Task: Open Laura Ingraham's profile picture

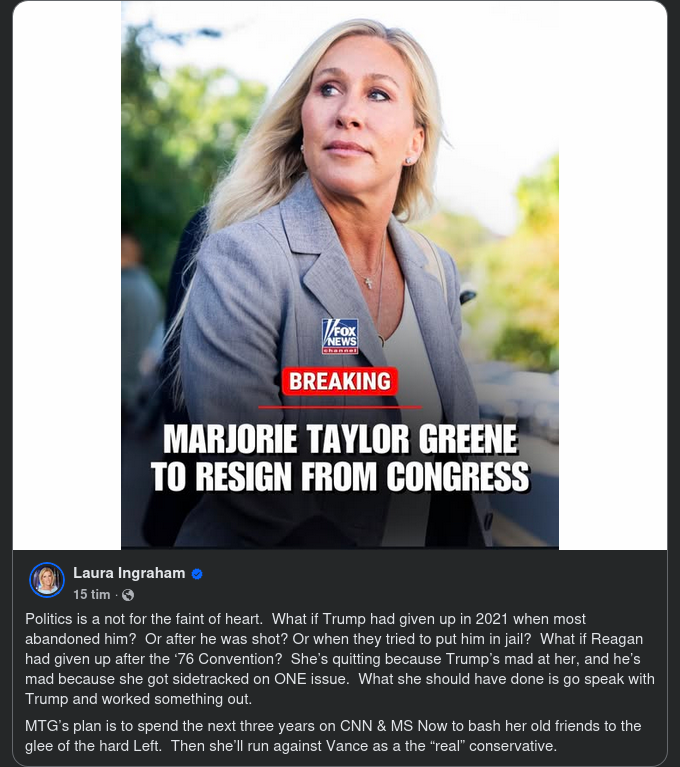Action: (x=47, y=580)
